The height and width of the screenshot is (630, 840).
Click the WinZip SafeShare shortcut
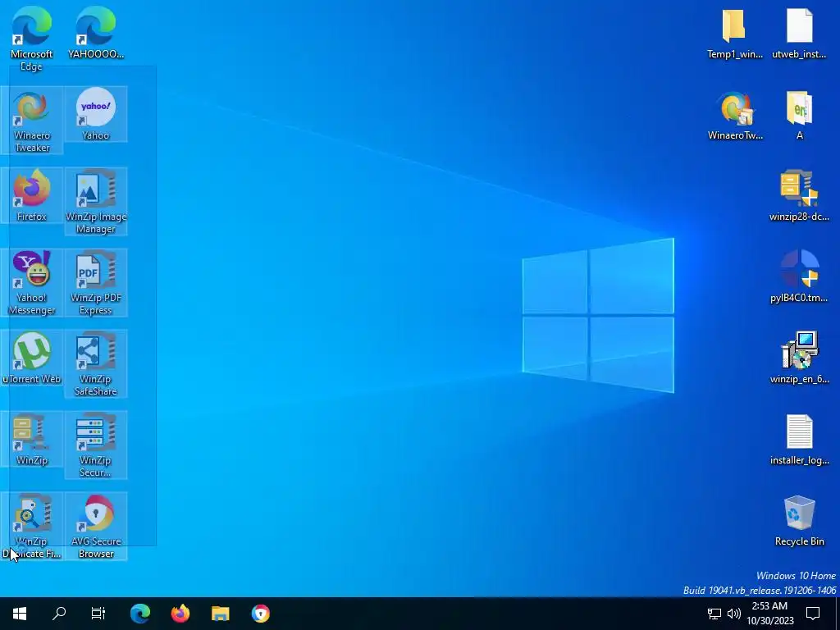pyautogui.click(x=96, y=363)
